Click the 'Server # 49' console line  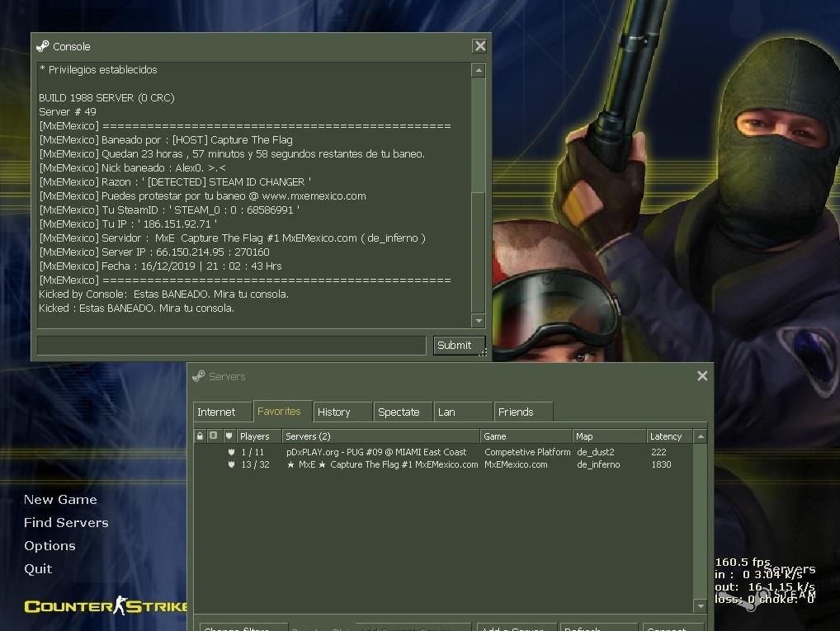[x=68, y=111]
